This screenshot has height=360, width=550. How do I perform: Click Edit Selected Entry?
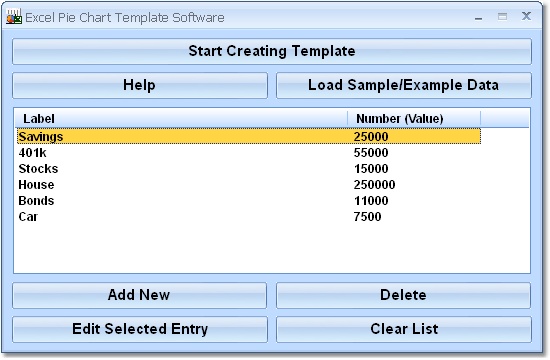140,329
